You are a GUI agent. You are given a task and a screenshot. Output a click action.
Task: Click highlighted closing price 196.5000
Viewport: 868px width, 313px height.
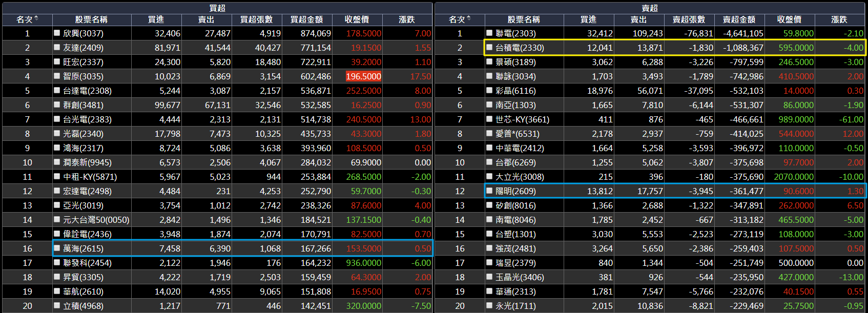pyautogui.click(x=363, y=76)
